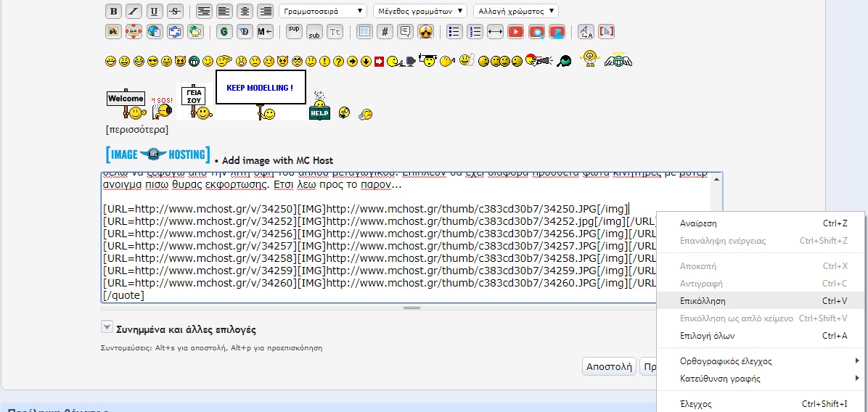Align text right in the editor toolbar
The height and width of the screenshot is (412, 868).
265,11
